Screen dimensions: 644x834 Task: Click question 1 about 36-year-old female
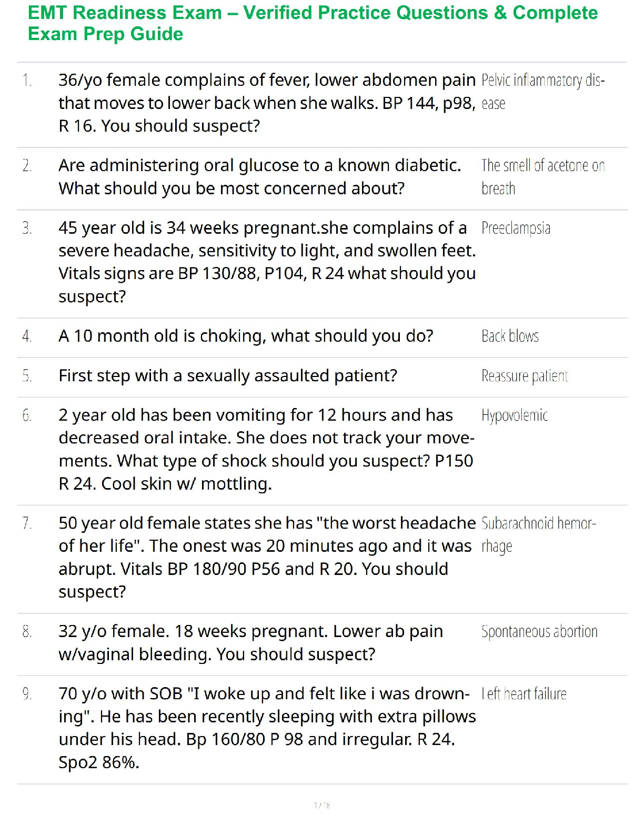click(x=267, y=103)
